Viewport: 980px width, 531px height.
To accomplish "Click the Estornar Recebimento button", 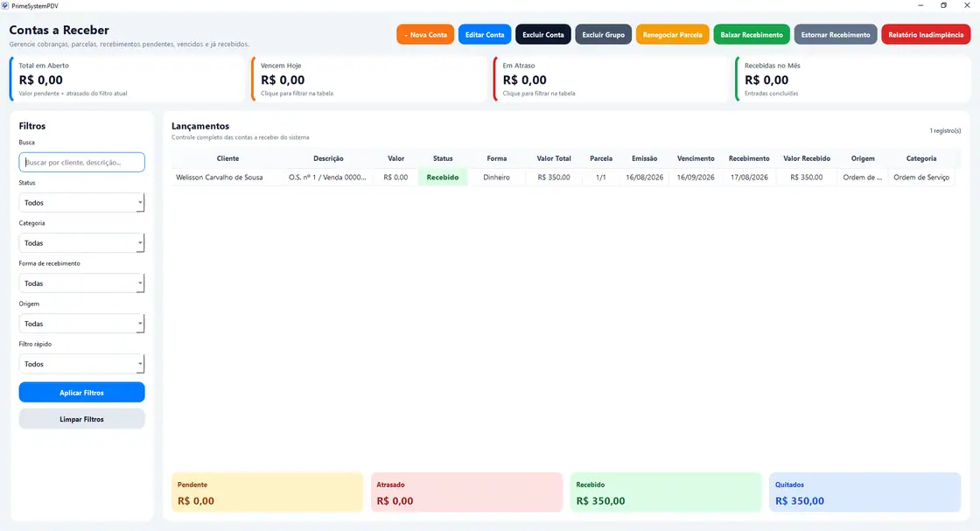I will click(836, 34).
